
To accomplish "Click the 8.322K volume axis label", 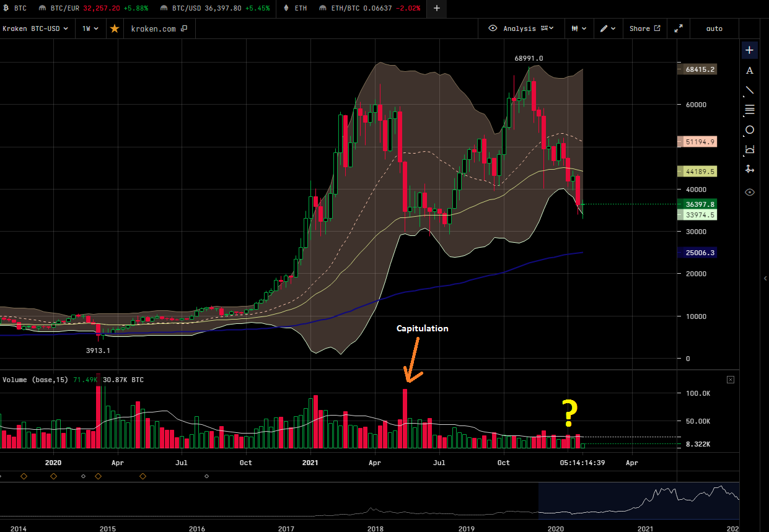I will coord(698,445).
